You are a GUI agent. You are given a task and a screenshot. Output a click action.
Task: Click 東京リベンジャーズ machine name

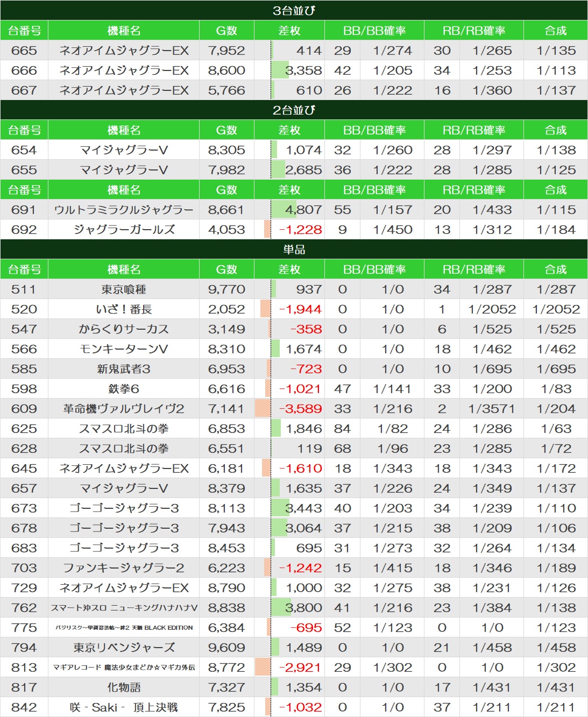[124, 648]
